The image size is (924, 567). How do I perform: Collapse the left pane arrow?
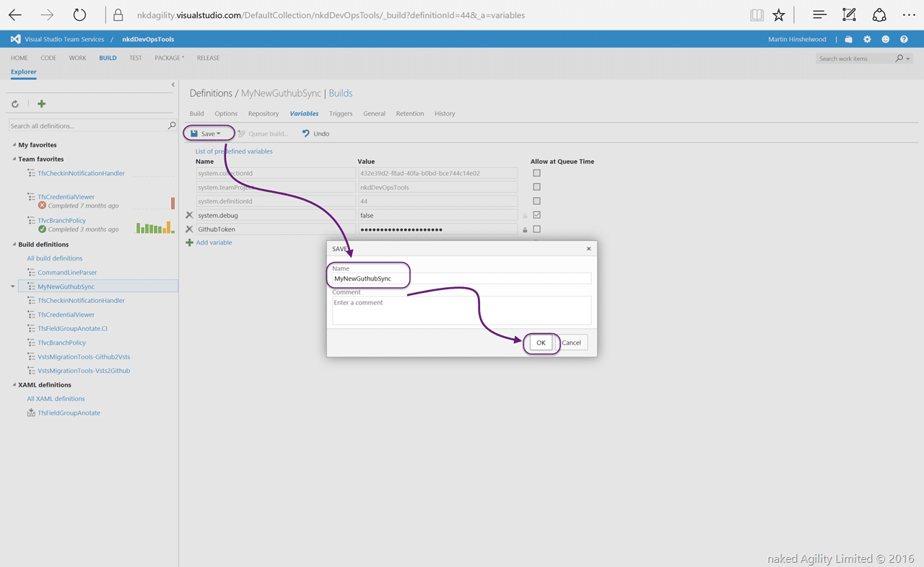tap(173, 85)
